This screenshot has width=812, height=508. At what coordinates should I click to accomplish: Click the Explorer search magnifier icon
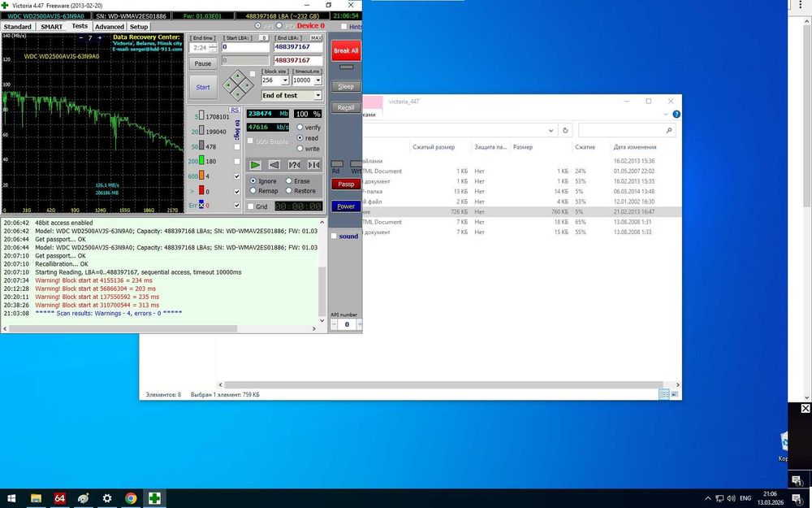(669, 131)
